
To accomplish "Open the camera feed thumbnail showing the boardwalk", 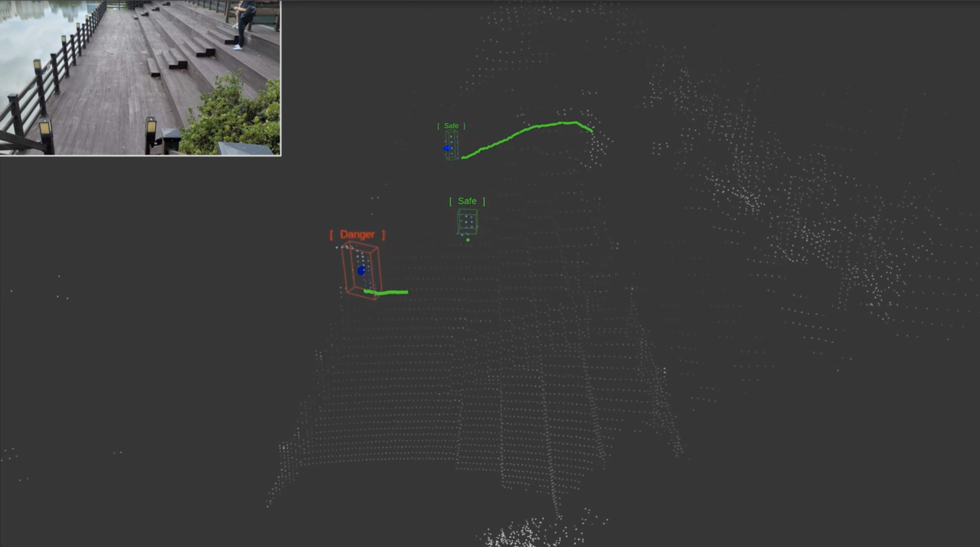I will [140, 77].
